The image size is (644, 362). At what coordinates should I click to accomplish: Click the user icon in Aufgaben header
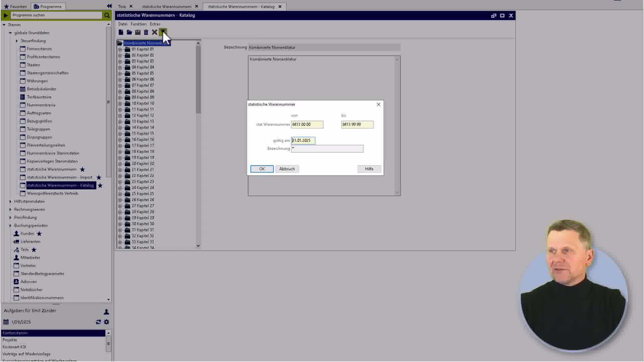pyautogui.click(x=106, y=312)
